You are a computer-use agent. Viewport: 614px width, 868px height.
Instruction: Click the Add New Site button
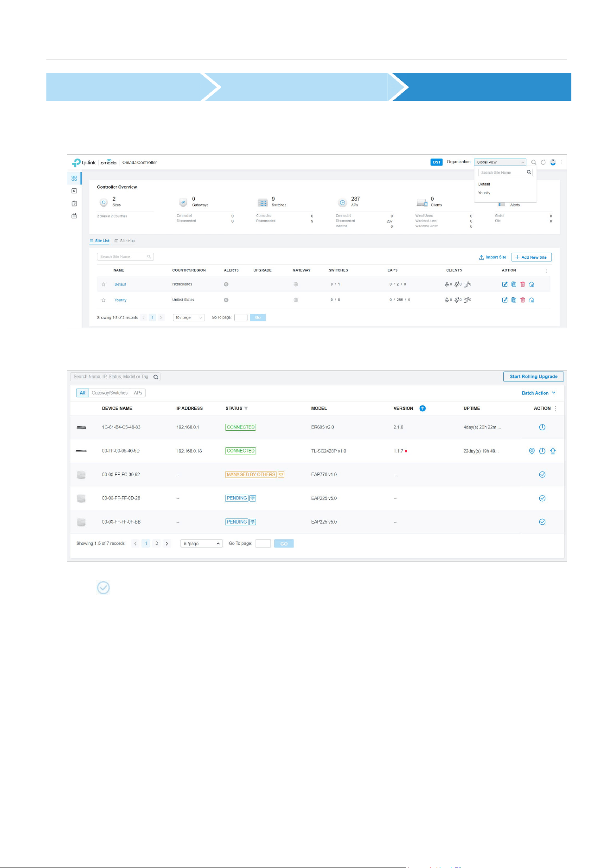pyautogui.click(x=531, y=257)
